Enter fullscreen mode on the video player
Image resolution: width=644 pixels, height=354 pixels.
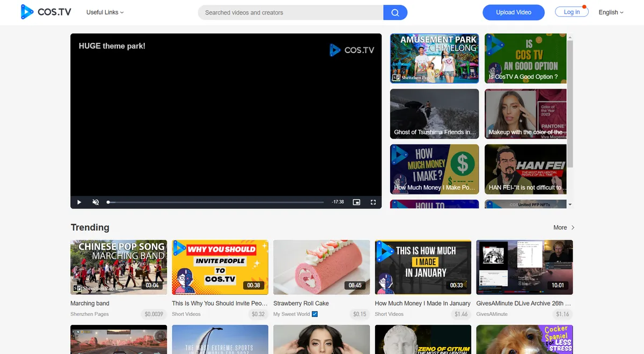[373, 202]
